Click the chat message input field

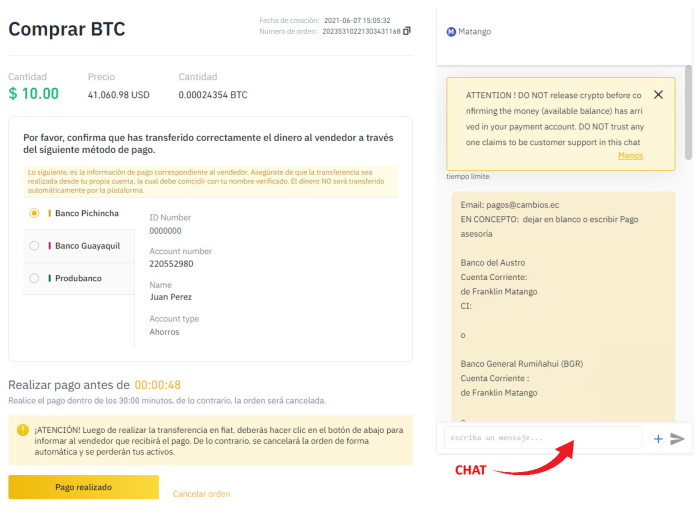point(543,438)
